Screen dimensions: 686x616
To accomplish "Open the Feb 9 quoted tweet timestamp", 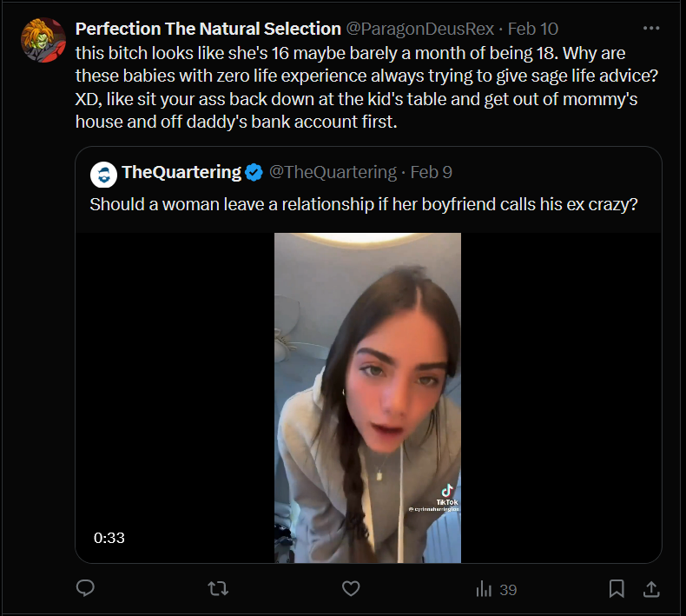I will point(431,172).
